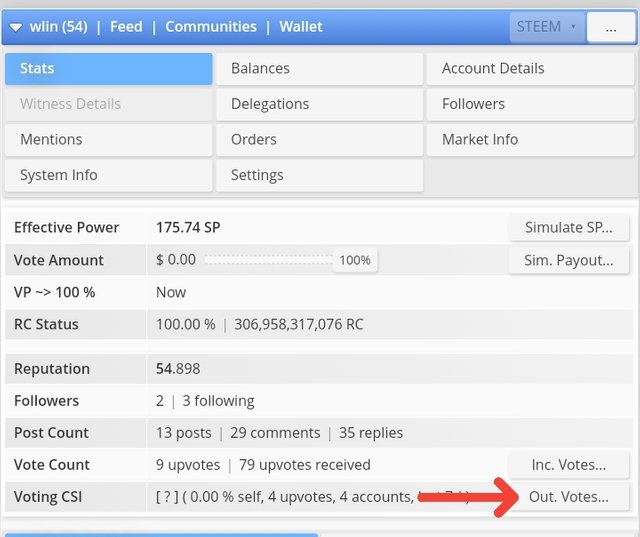Open the Wallet link

[x=301, y=27]
